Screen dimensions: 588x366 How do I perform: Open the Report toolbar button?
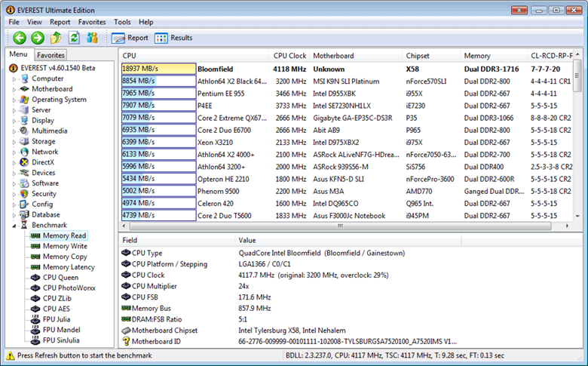coord(130,38)
